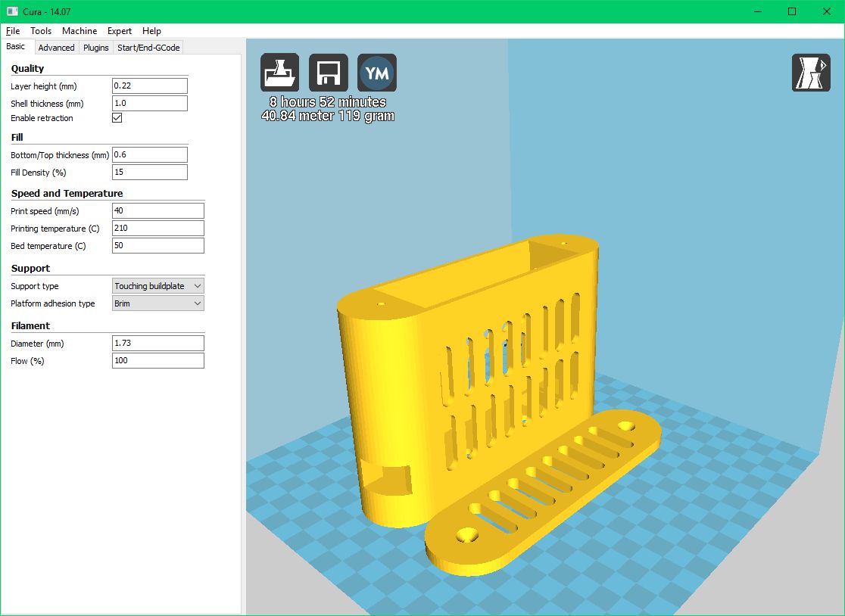This screenshot has height=616, width=845.
Task: Click the Bed temperature input field
Action: [158, 245]
